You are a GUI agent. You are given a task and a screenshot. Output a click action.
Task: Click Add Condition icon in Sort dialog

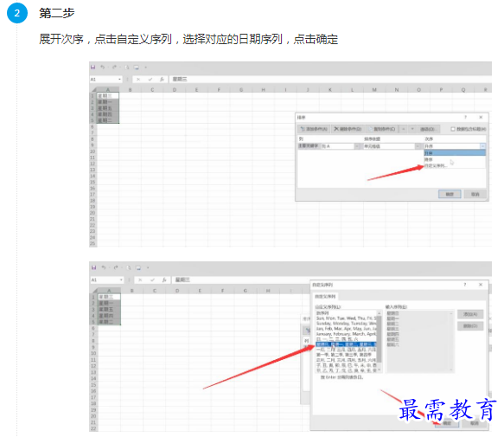coord(303,129)
